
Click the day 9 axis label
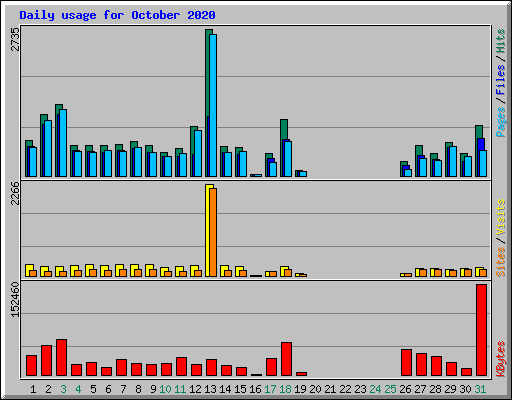click(x=153, y=389)
